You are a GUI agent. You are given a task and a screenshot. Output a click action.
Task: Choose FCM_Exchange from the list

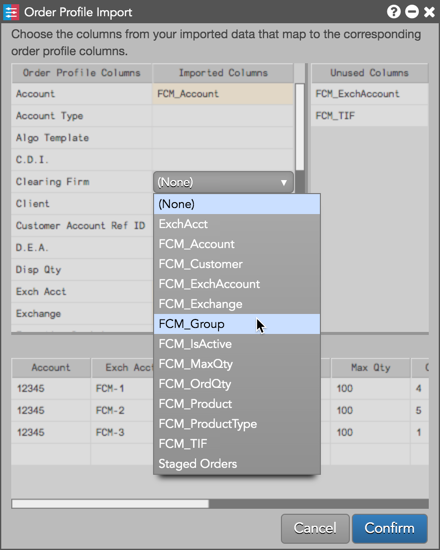point(237,304)
